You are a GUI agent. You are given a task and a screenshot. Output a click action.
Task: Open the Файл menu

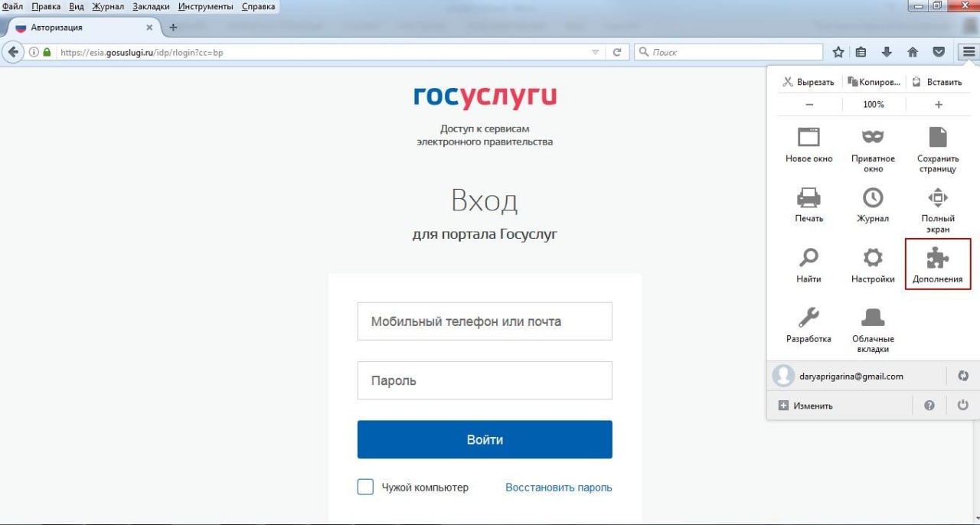[x=13, y=6]
